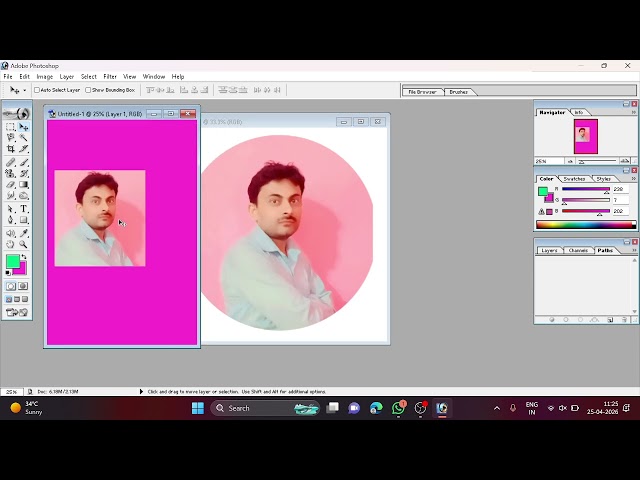Click the taskbar Search box

point(265,408)
